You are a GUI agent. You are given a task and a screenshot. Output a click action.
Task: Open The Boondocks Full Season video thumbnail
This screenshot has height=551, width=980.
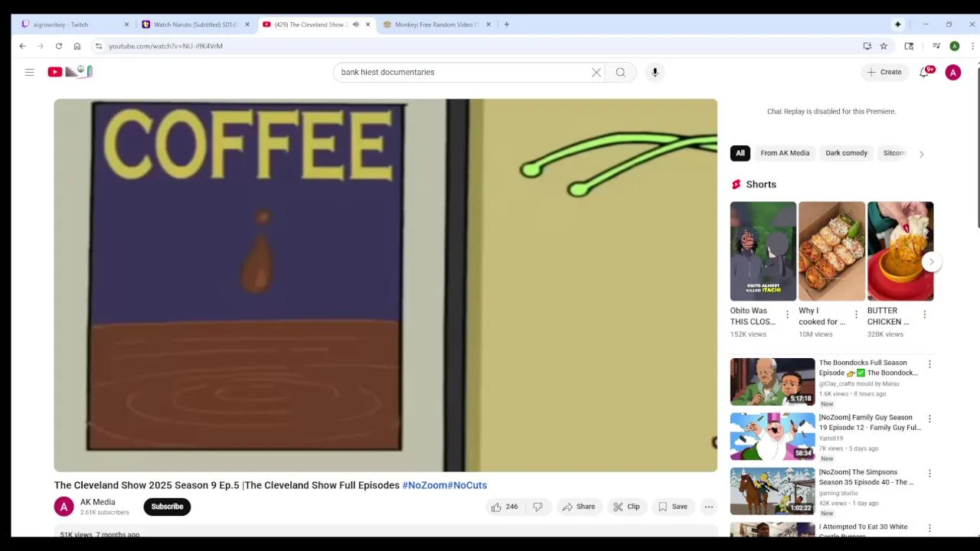[773, 382]
